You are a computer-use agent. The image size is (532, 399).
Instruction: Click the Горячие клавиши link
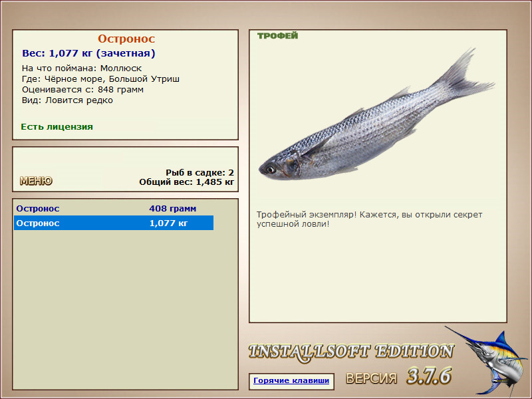(x=291, y=380)
